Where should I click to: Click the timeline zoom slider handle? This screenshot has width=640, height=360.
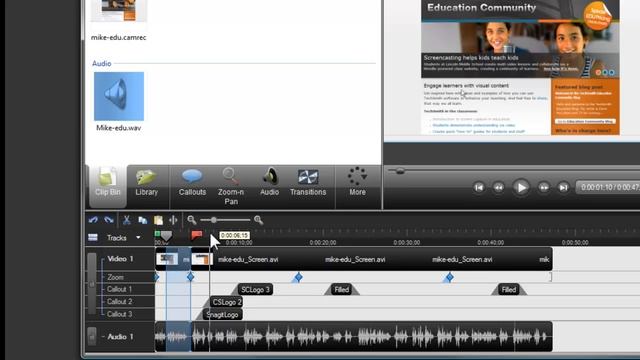pyautogui.click(x=213, y=220)
